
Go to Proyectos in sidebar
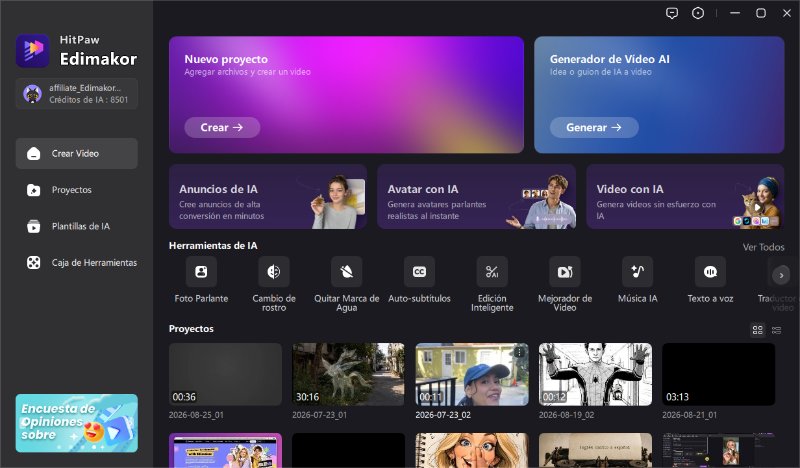pos(77,190)
